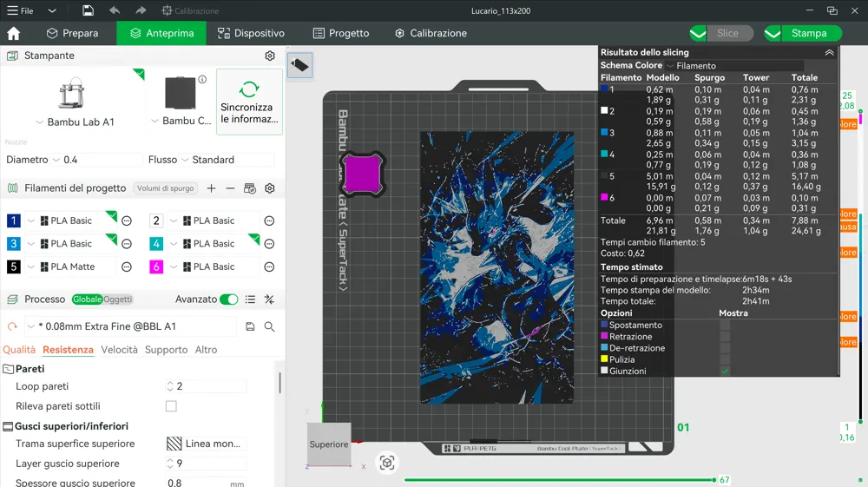Screen dimensions: 868x487
Task: Click the blue filament 3 color swatch
Action: [14, 244]
